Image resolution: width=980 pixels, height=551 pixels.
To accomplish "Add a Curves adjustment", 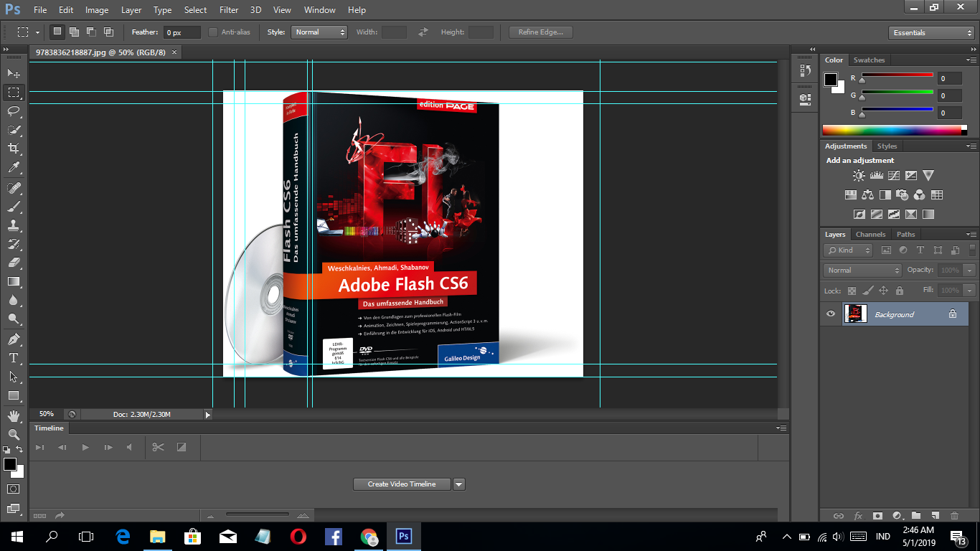I will pos(894,175).
